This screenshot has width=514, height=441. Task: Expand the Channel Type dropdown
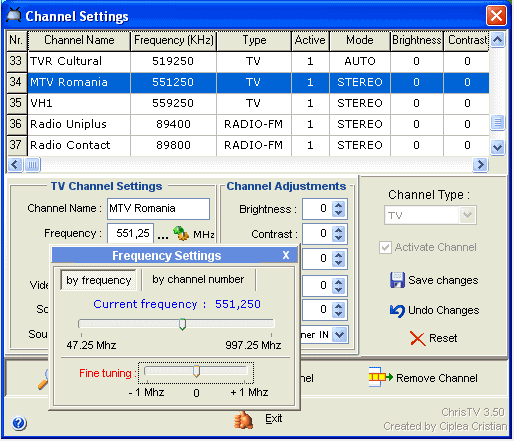tap(467, 215)
